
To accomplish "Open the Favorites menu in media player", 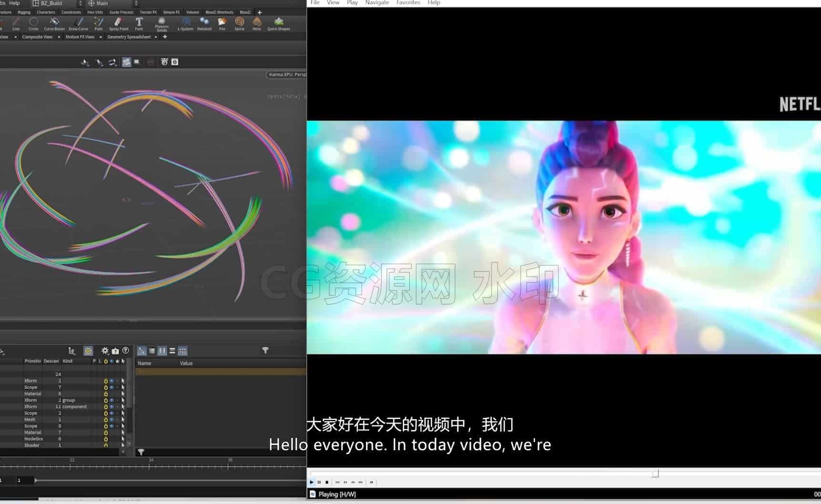I will pos(408,3).
